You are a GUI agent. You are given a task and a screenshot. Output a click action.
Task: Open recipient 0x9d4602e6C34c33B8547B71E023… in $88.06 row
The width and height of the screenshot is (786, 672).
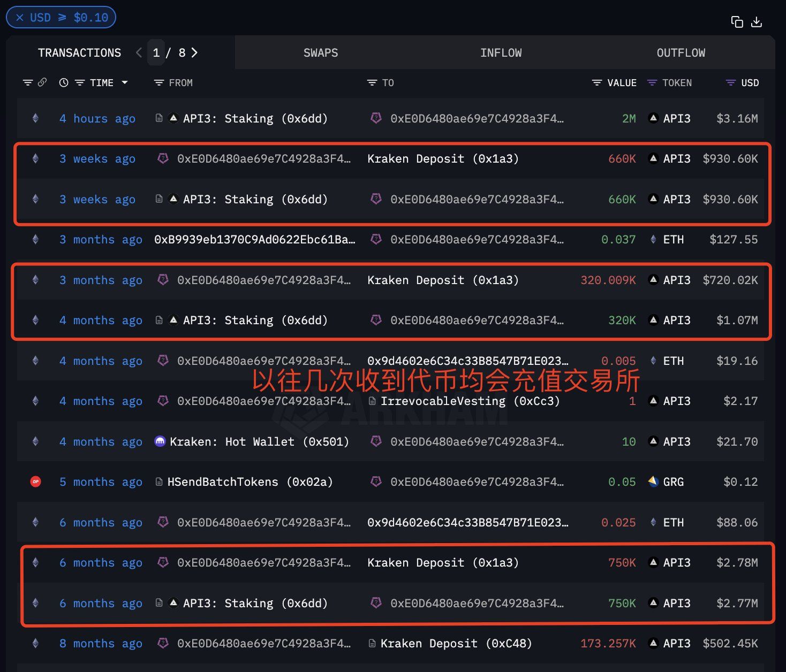467,523
